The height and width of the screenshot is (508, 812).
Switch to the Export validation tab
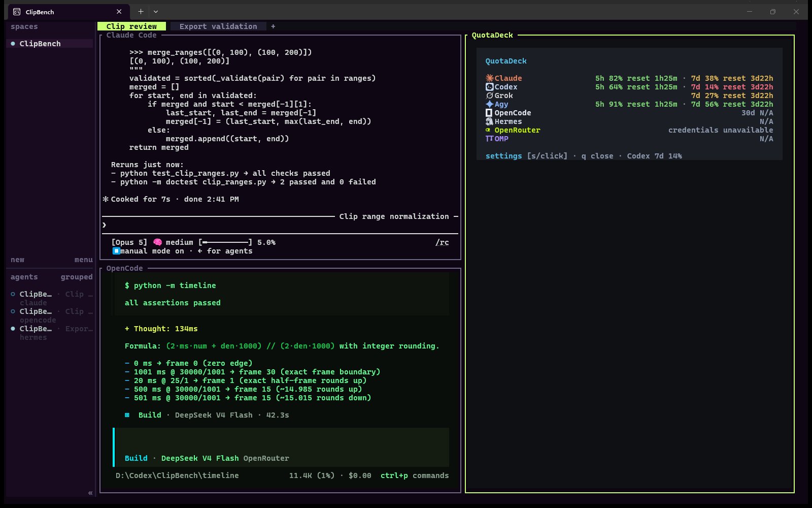(x=218, y=26)
